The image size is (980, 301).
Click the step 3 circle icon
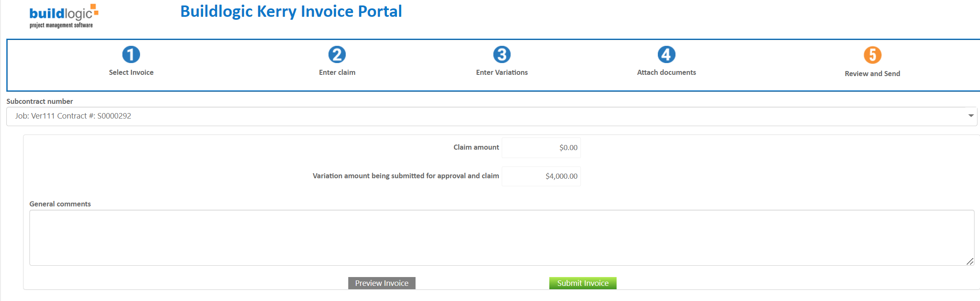[x=502, y=55]
